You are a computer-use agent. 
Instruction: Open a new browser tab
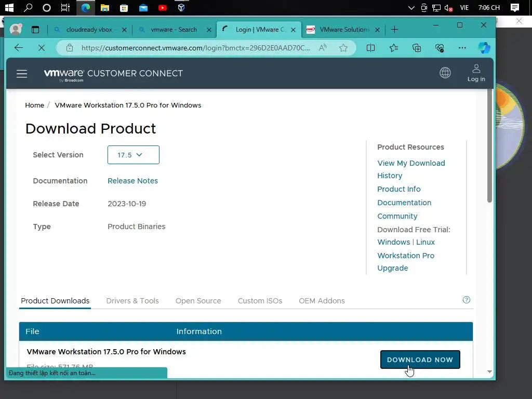pyautogui.click(x=394, y=30)
